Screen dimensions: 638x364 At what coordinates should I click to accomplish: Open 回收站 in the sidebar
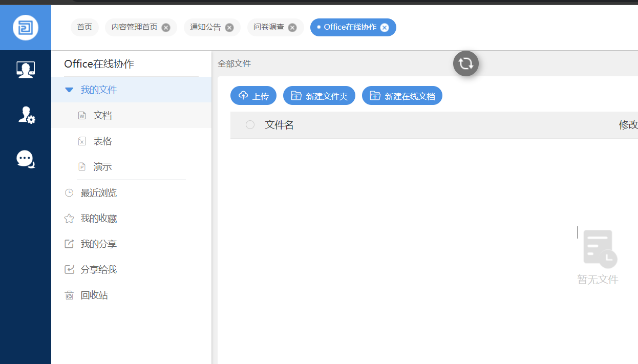click(x=131, y=295)
